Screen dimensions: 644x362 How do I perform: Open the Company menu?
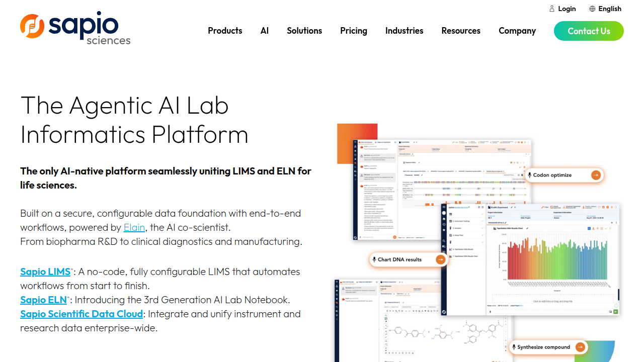click(517, 31)
